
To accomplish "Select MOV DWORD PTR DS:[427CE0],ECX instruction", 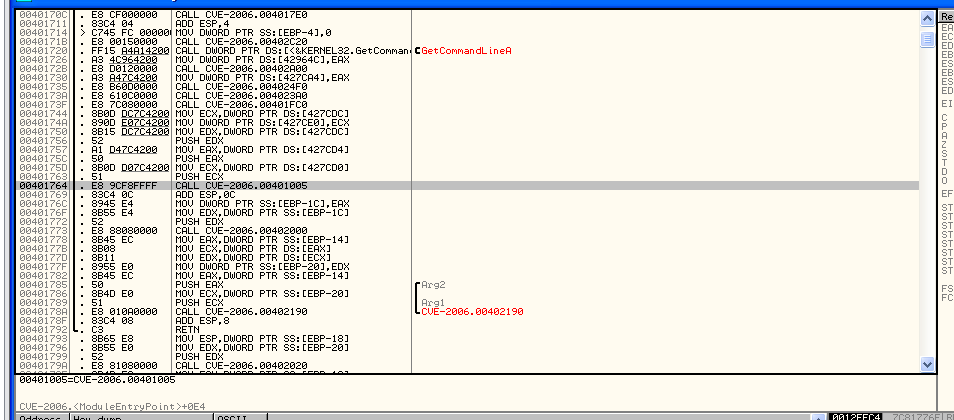I will 262,122.
